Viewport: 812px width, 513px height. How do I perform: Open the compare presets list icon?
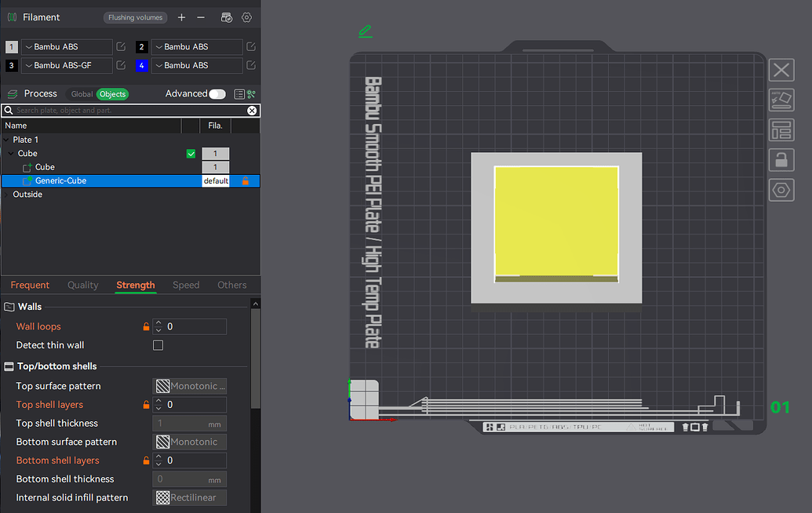coord(239,94)
